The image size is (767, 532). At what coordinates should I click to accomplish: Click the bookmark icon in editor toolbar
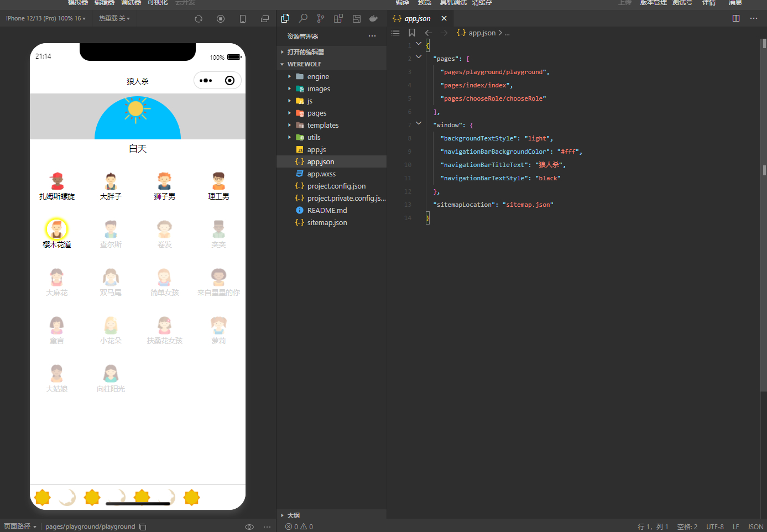(412, 33)
